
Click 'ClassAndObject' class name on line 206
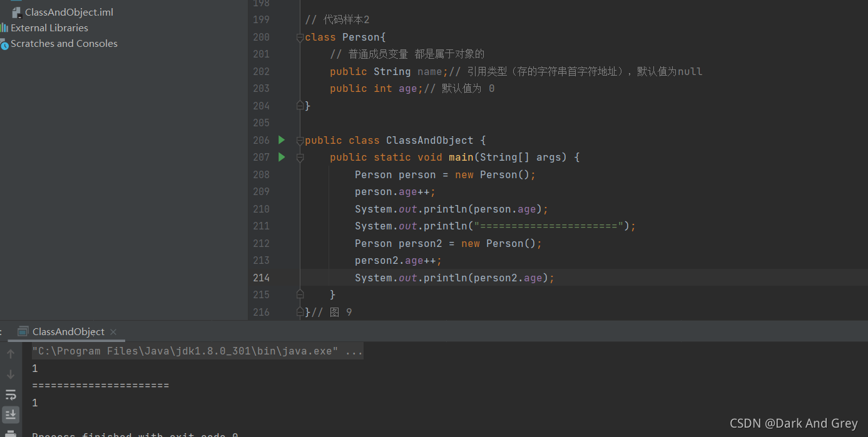coord(429,141)
